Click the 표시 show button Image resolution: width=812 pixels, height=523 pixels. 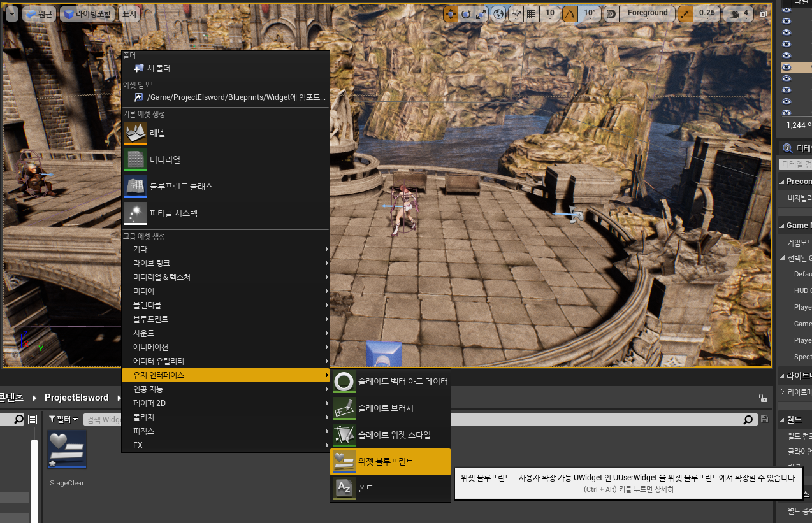(x=129, y=14)
